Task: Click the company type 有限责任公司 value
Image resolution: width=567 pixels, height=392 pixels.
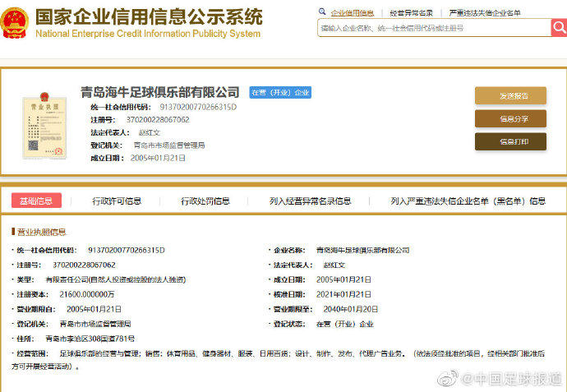Action: 115,279
